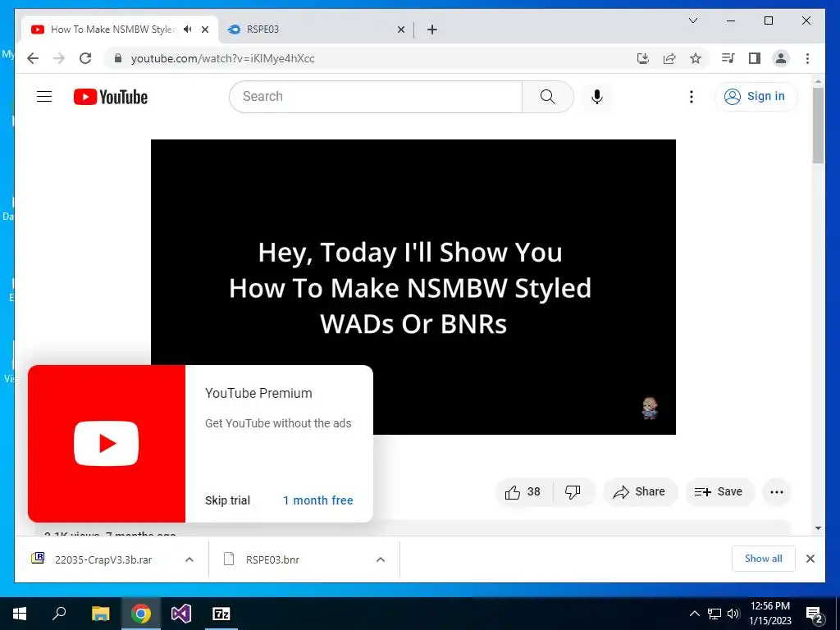The width and height of the screenshot is (840, 630).
Task: Open the network tray icon
Action: click(x=714, y=614)
